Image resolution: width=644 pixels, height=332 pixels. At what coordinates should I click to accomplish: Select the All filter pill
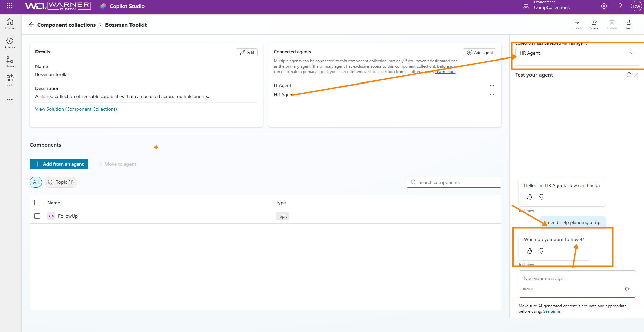point(36,182)
